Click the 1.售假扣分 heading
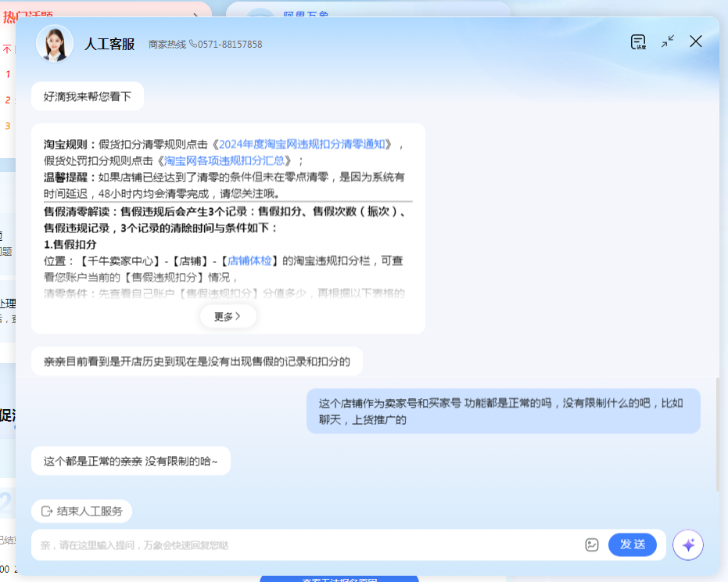 pos(70,244)
